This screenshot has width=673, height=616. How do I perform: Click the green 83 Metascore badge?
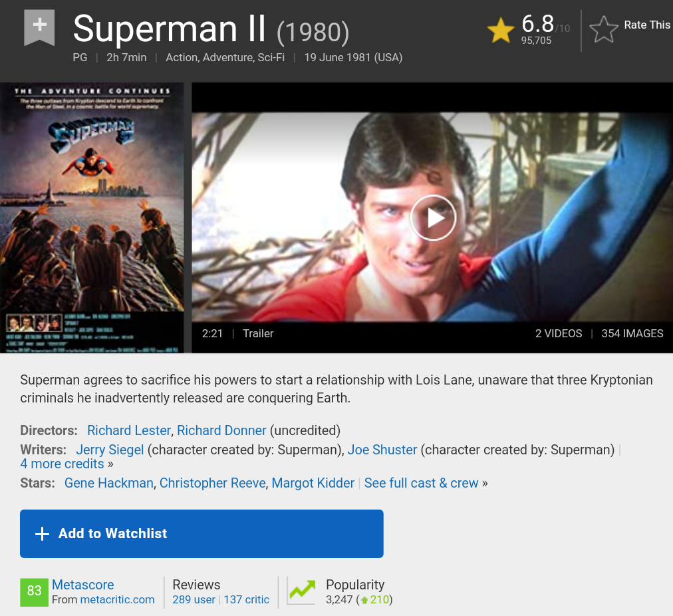click(34, 593)
